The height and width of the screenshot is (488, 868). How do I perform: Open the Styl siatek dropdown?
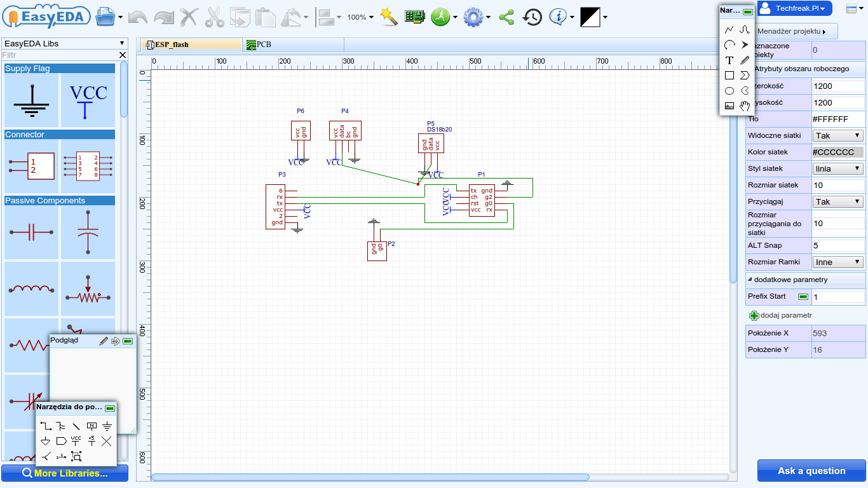(837, 168)
